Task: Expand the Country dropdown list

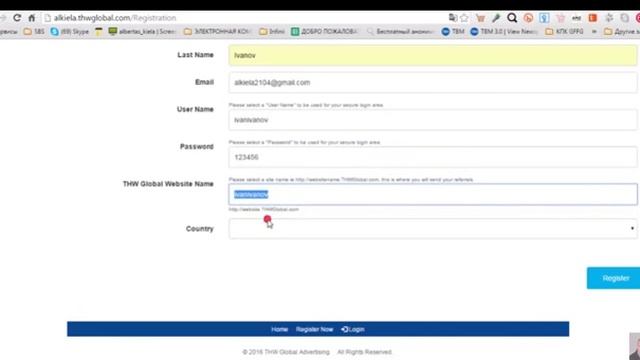Action: [433, 229]
